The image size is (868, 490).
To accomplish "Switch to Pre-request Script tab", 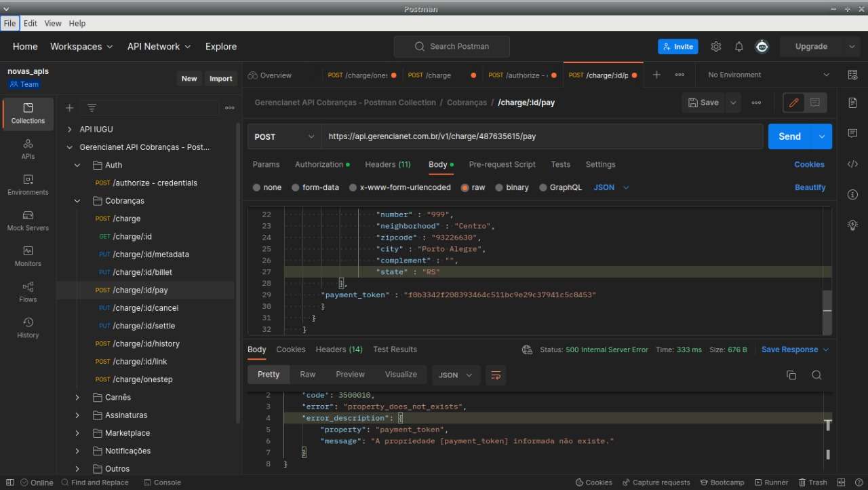I will (502, 164).
